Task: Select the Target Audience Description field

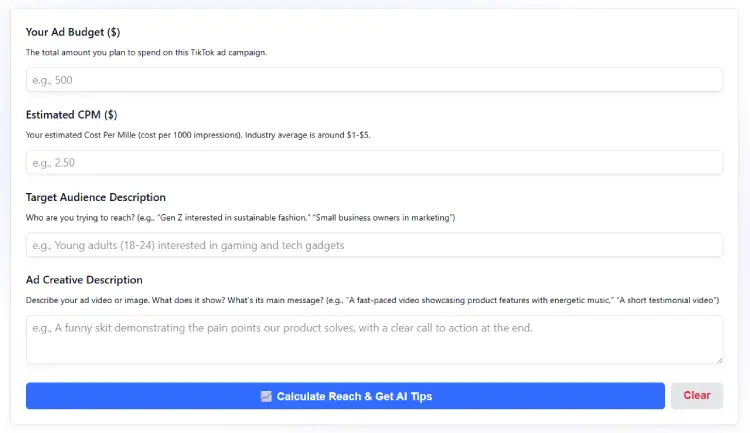Action: [x=375, y=245]
